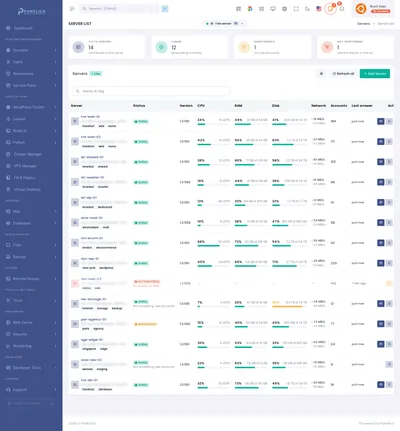Click the 24% CPU progress bar, first row
The height and width of the screenshot is (431, 400).
click(213, 124)
